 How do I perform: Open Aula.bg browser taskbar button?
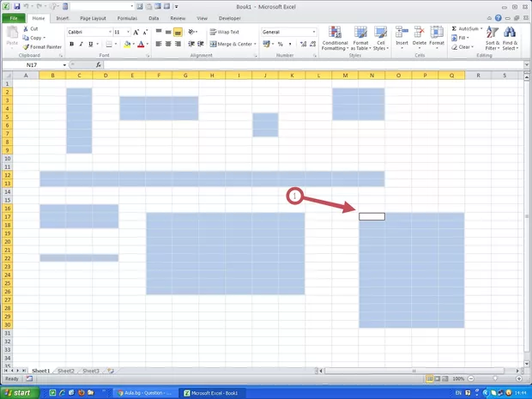click(x=144, y=393)
